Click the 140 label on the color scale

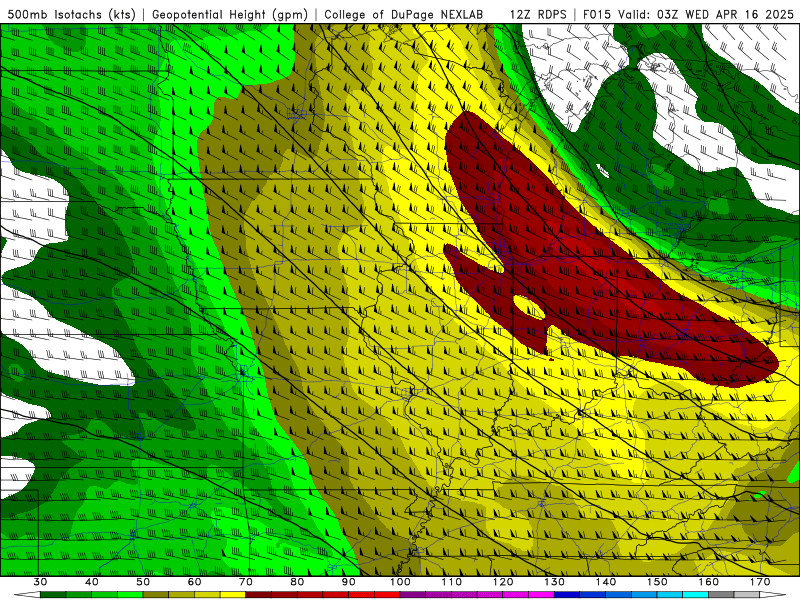click(x=606, y=582)
